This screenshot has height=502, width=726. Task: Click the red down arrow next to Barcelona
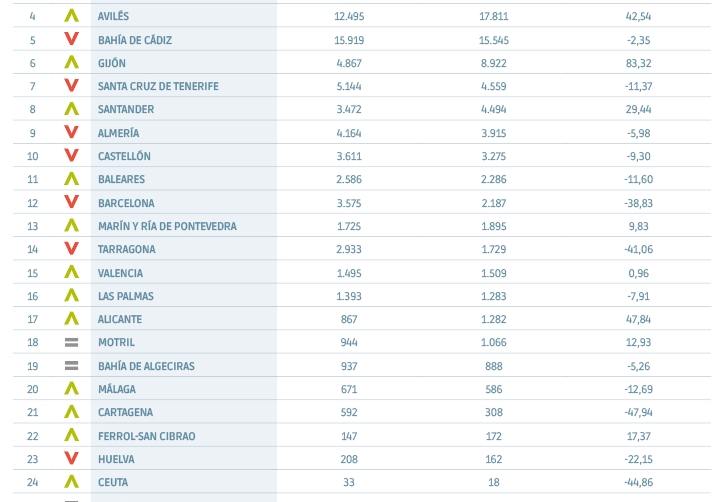point(71,202)
